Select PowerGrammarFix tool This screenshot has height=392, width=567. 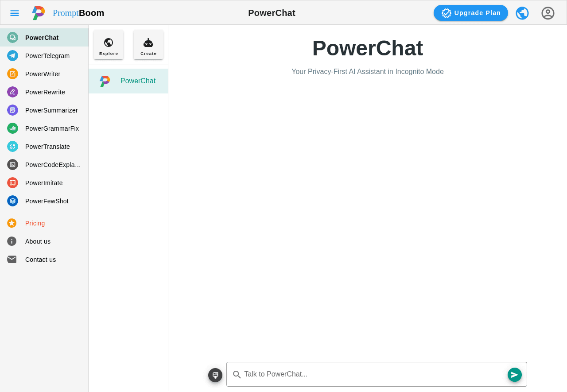(44, 128)
